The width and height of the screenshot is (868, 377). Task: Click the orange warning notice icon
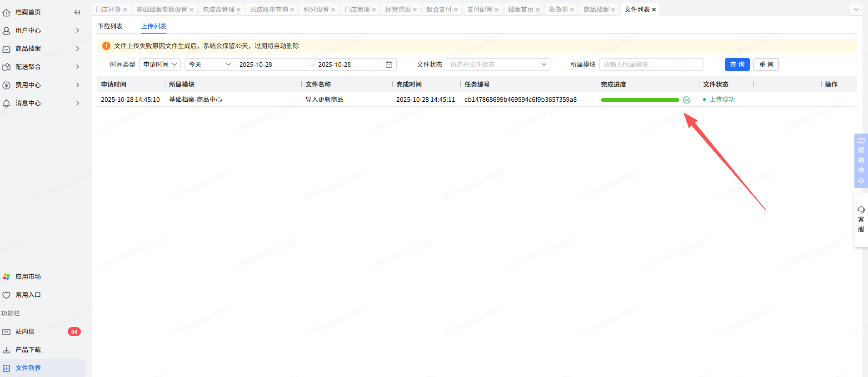tap(106, 46)
